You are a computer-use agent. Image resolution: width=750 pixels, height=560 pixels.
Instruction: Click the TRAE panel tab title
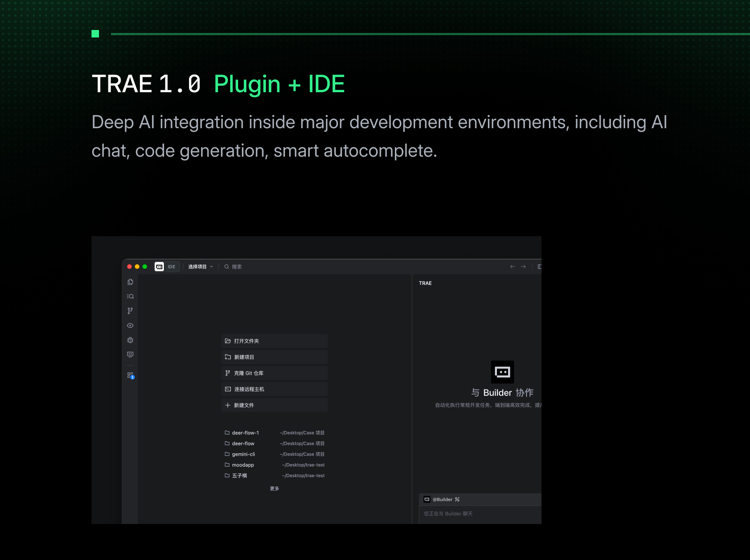(425, 283)
